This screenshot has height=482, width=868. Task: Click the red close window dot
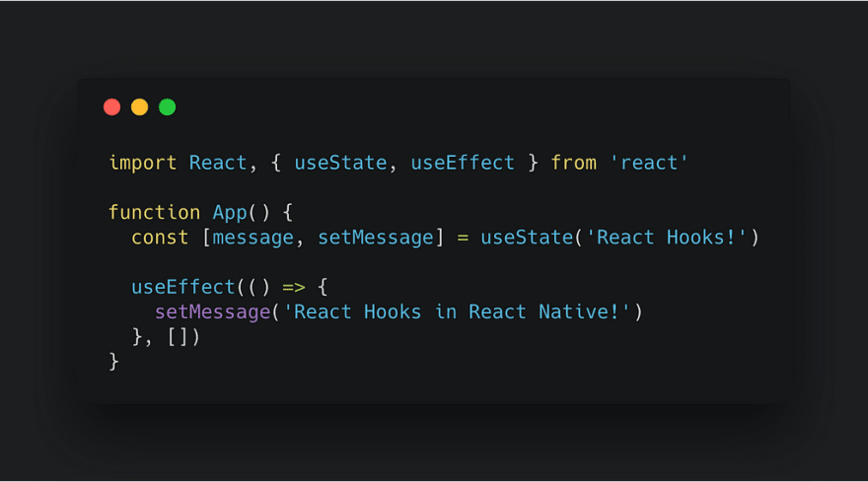coord(111,106)
